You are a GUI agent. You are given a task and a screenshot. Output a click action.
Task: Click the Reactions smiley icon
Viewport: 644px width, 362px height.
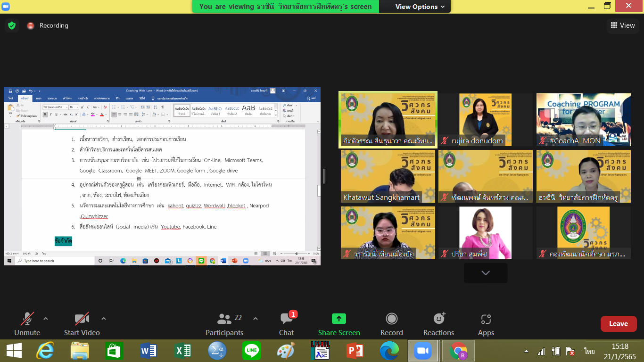439,319
